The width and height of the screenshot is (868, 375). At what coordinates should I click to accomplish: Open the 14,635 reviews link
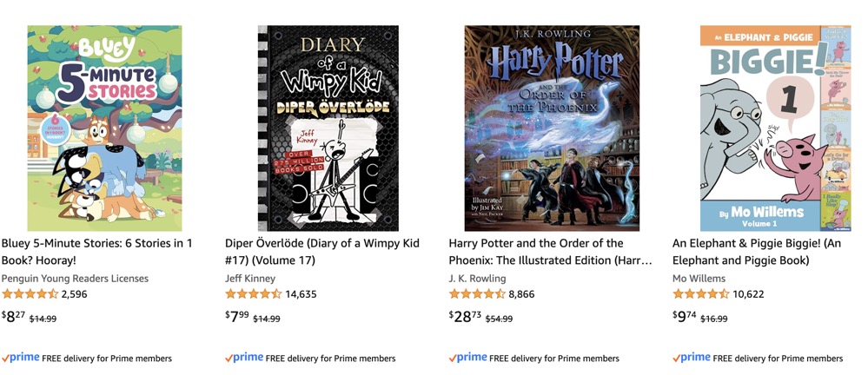301,294
